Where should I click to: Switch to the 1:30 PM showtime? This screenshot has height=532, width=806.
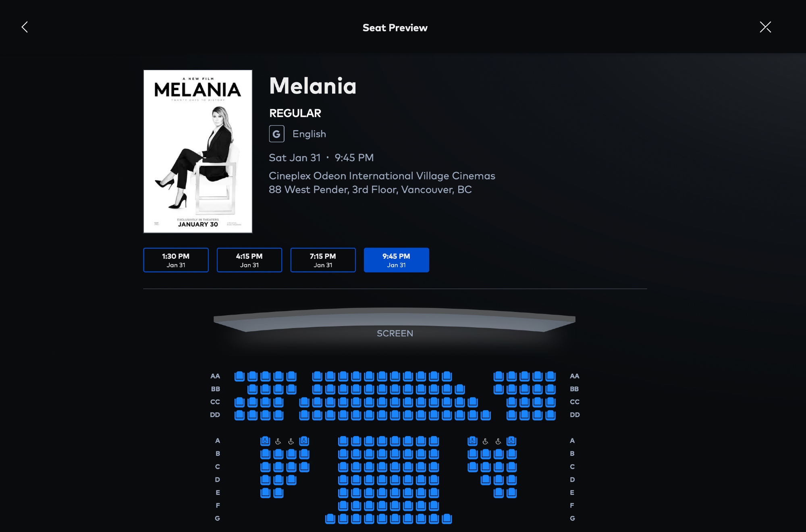[176, 260]
